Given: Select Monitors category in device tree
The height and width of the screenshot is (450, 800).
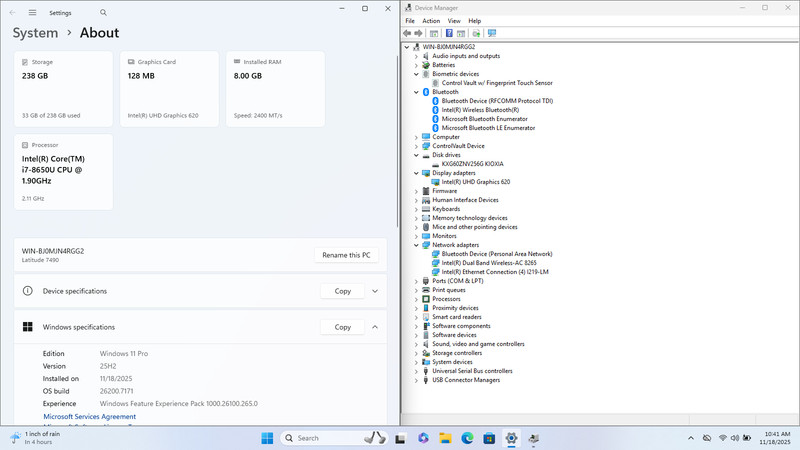Looking at the screenshot, I should pyautogui.click(x=444, y=236).
